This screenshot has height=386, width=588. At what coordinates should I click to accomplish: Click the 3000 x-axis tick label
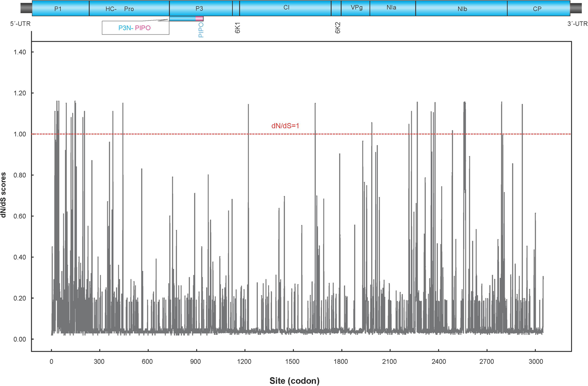pyautogui.click(x=536, y=362)
